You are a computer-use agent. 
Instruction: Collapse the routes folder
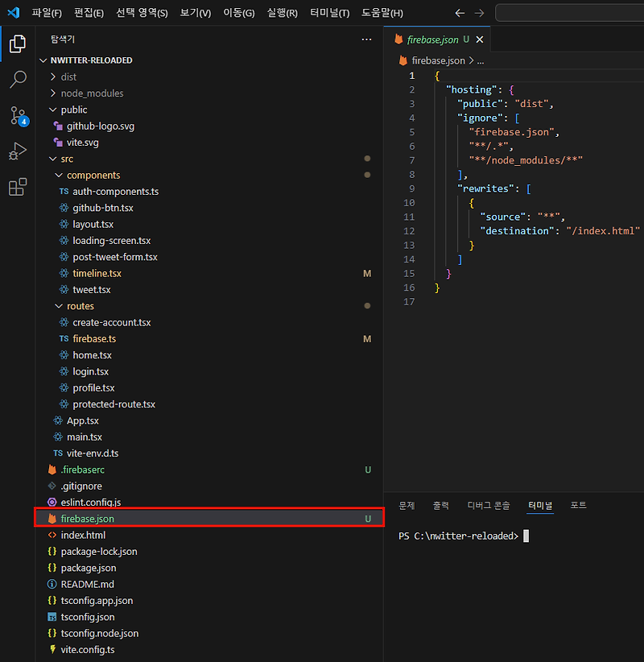click(x=59, y=306)
